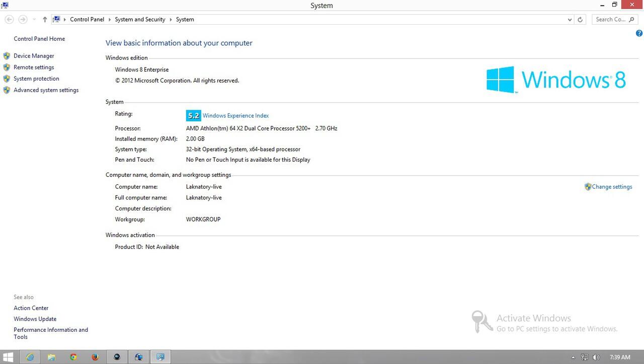This screenshot has width=644, height=364.
Task: Refresh the System page
Action: (x=580, y=19)
